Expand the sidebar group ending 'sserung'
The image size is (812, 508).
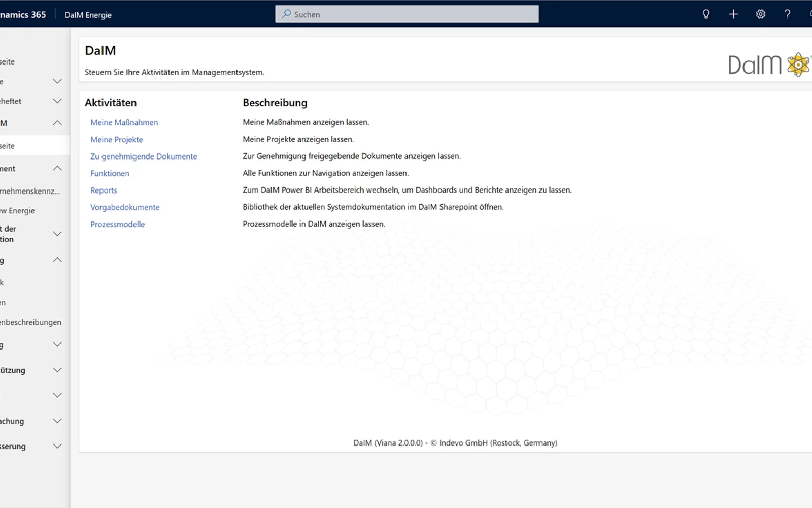(57, 446)
